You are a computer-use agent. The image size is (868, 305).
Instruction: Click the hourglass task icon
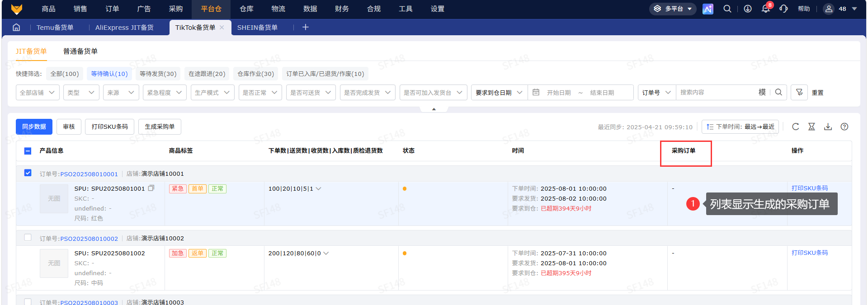(x=812, y=127)
